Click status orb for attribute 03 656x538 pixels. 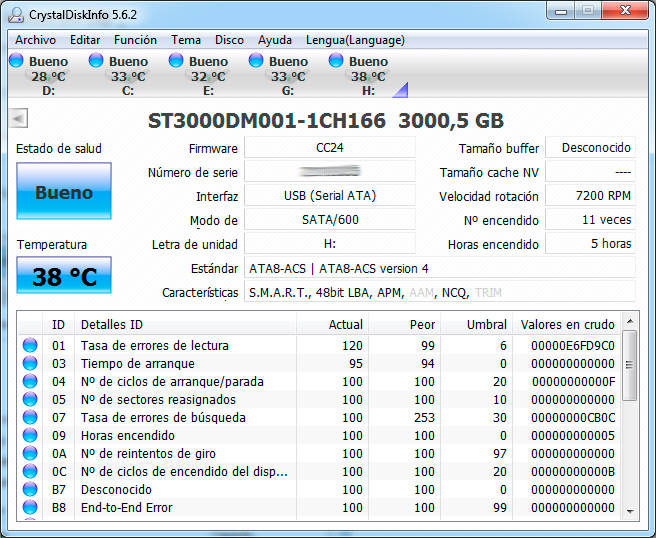point(30,364)
